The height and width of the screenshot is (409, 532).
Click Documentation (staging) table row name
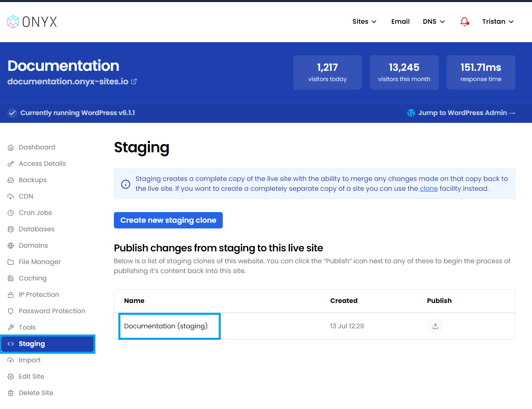(166, 326)
